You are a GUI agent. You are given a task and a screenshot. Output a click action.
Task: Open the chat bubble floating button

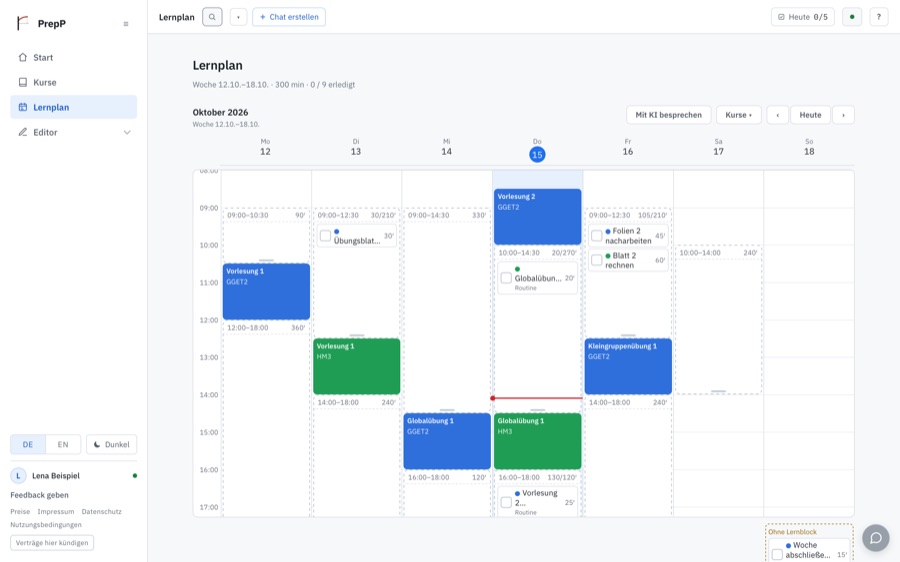click(x=876, y=538)
